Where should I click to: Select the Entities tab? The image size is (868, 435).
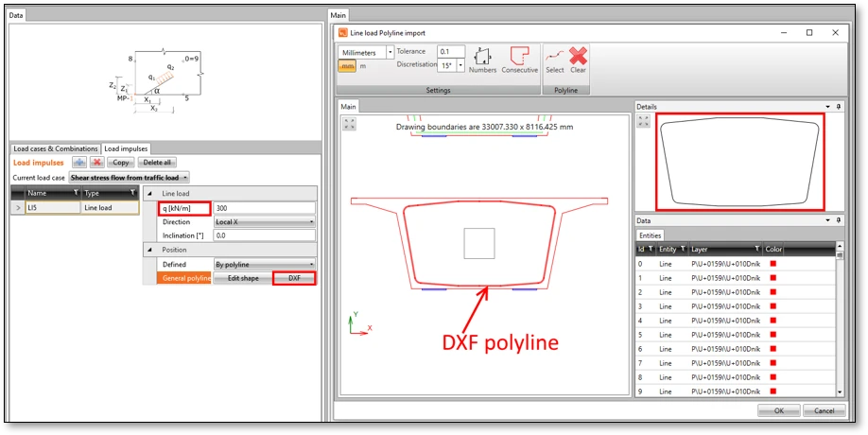click(650, 235)
